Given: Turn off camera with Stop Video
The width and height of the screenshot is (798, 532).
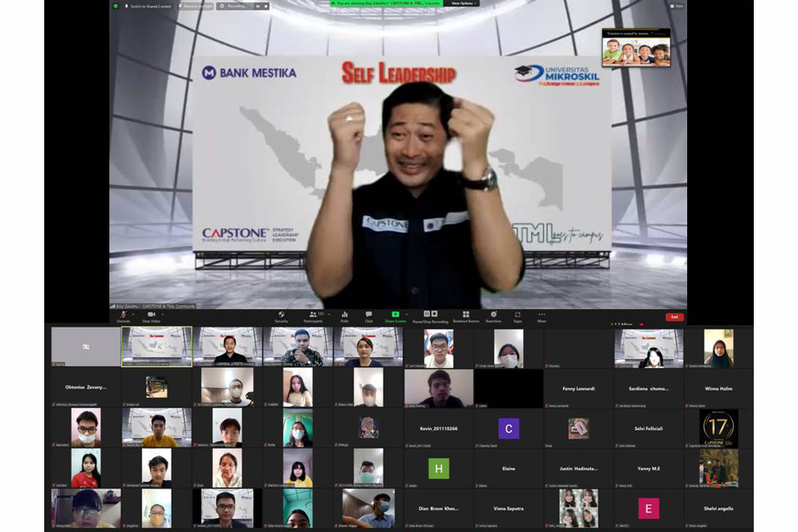Looking at the screenshot, I should 151,317.
